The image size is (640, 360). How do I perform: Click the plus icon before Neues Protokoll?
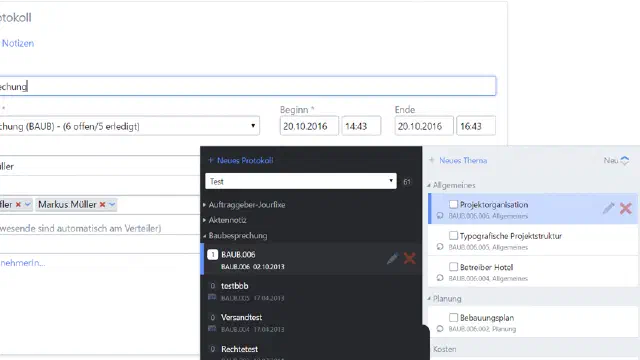tap(211, 160)
